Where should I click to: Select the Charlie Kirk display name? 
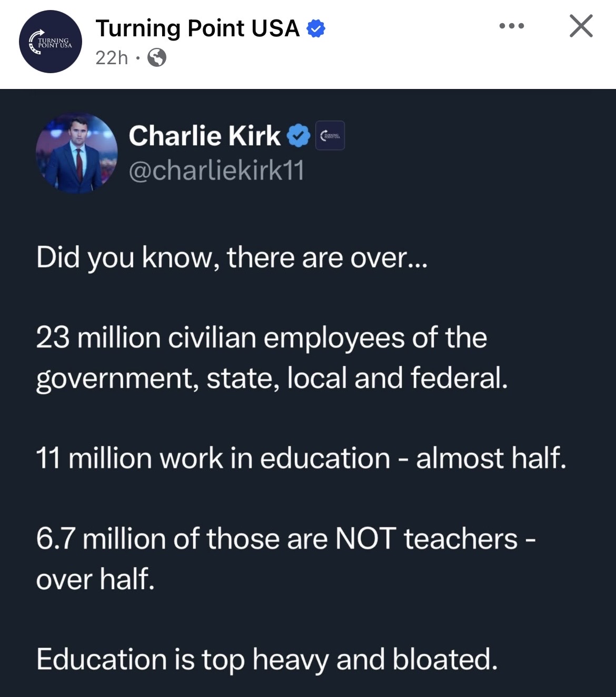click(204, 136)
